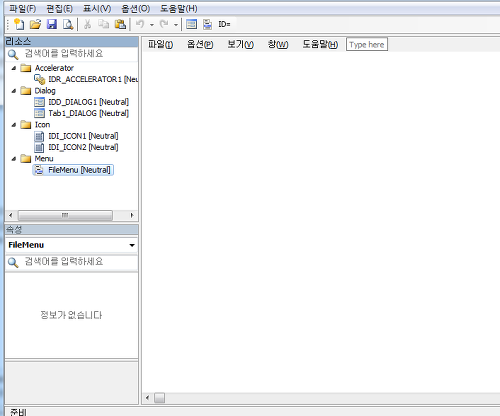Open 창(W) in the menu editor
This screenshot has width=500, height=416.
click(278, 44)
